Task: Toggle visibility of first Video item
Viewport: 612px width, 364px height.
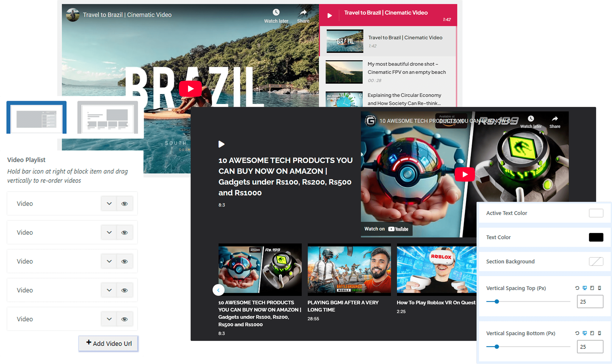Action: coord(124,204)
